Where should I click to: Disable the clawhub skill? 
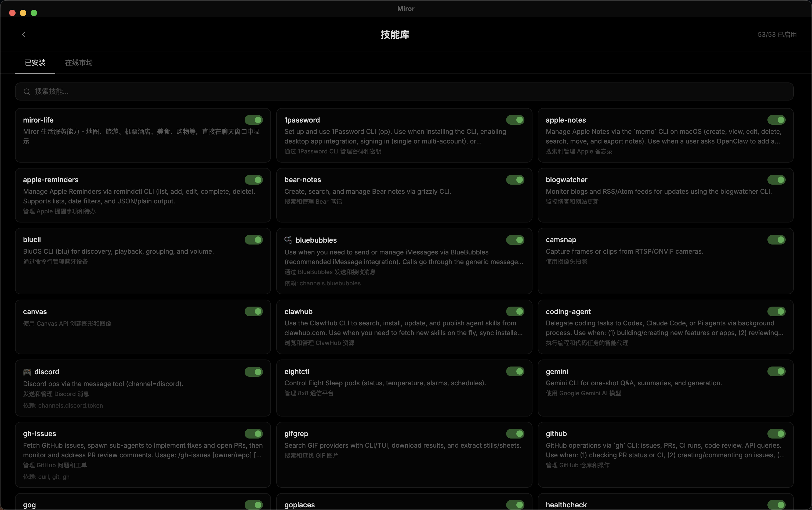[515, 311]
